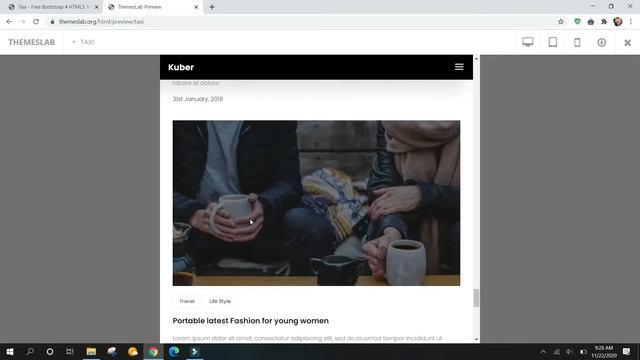Viewport: 640px width, 360px height.
Task: Click the download theme icon
Action: point(602,42)
